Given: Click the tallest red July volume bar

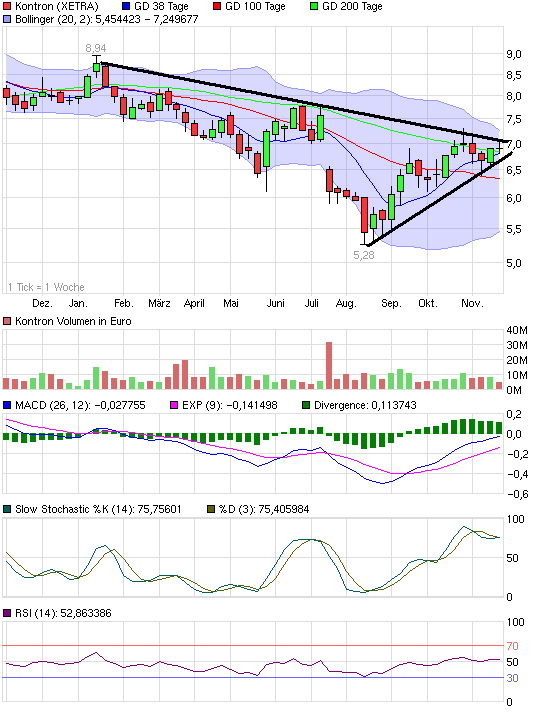Looking at the screenshot, I should (329, 366).
